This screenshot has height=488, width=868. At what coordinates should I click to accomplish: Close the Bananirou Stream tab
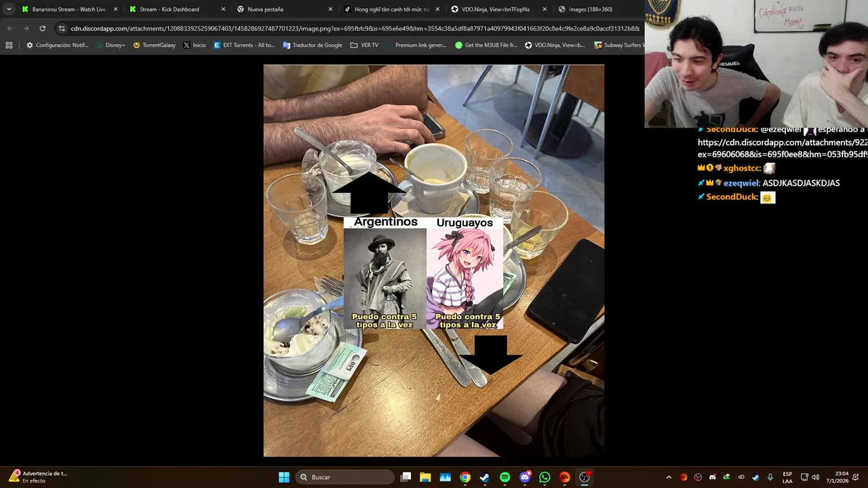115,9
